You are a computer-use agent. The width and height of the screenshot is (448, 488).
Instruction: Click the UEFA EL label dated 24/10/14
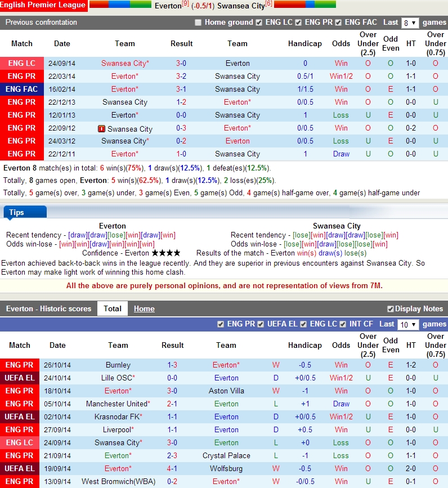(20, 378)
